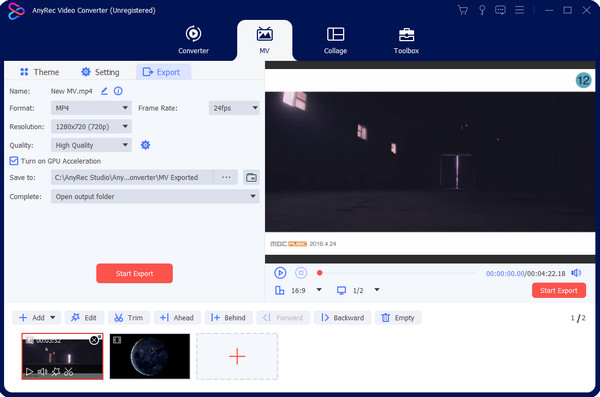
Task: Toggle Turn on GPU Acceleration checkbox
Action: [14, 161]
